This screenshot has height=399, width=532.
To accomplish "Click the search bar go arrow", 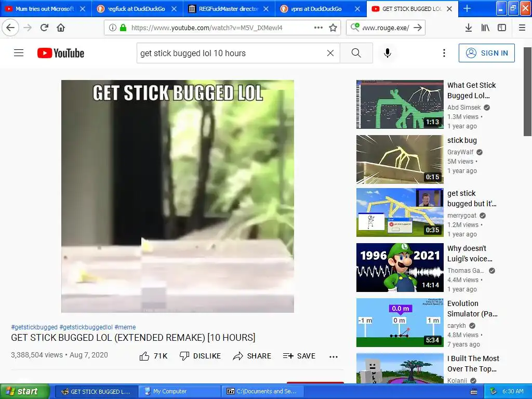I will tap(418, 28).
